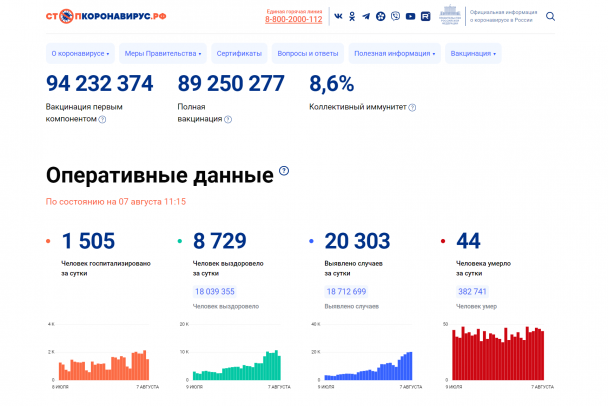Open the VK social icon

(x=338, y=16)
